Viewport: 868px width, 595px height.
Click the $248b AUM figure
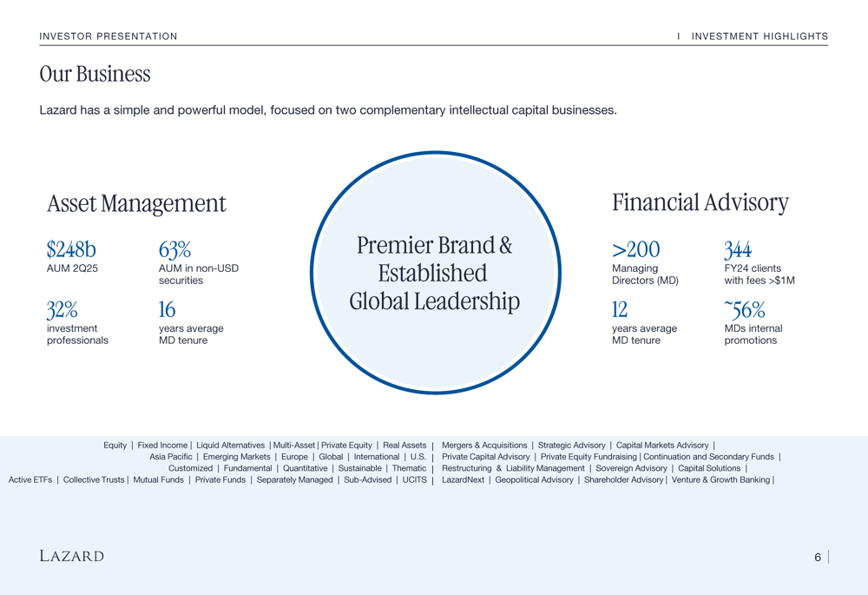(71, 250)
